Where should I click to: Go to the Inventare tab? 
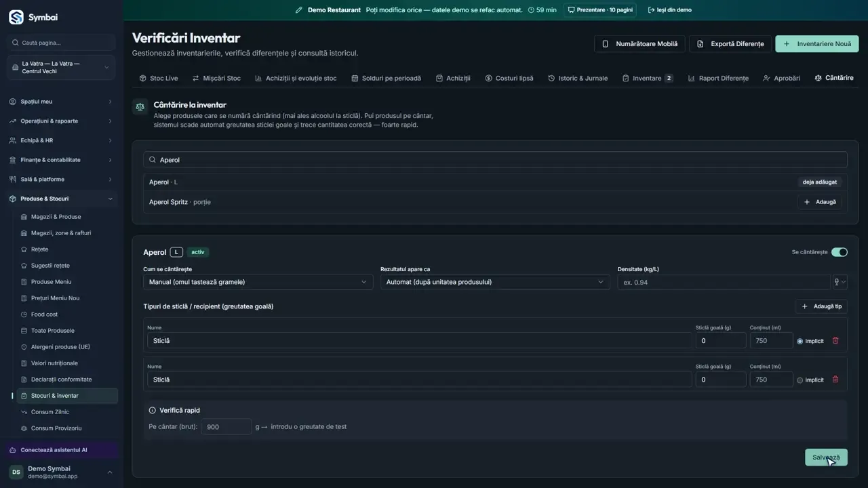pos(647,78)
